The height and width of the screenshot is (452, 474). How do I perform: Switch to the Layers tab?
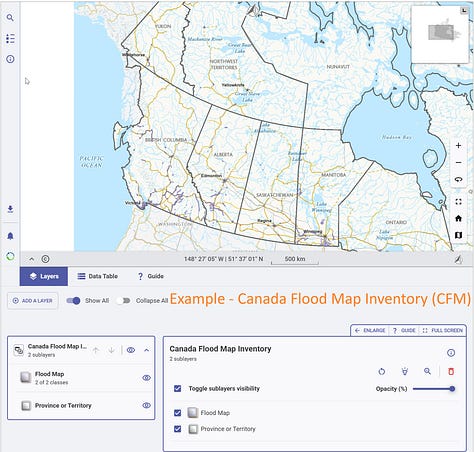(44, 276)
